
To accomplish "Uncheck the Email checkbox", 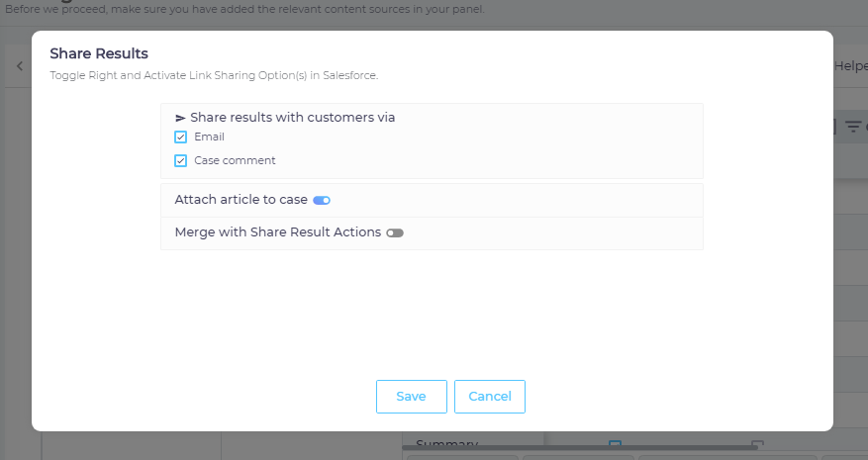I will 181,138.
